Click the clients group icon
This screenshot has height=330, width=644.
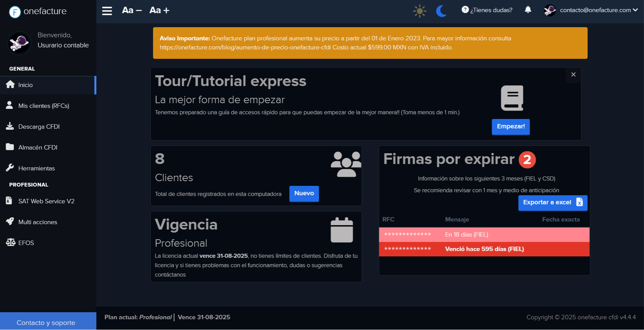(x=346, y=164)
